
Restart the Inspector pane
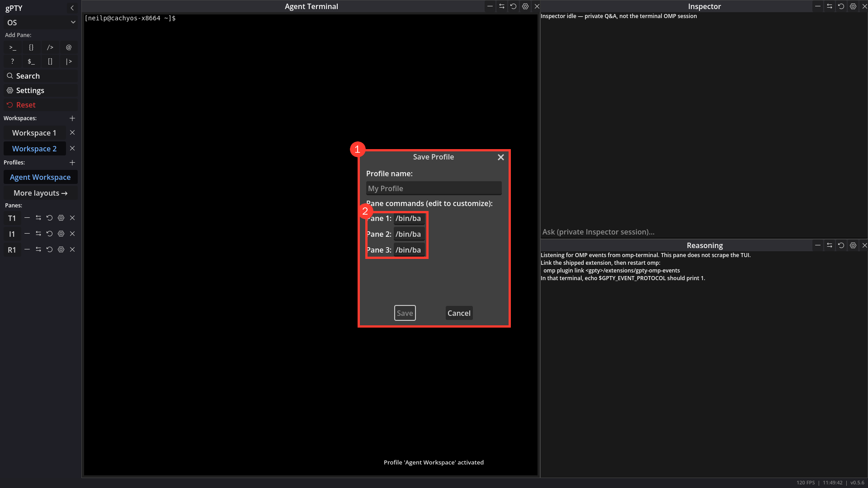coord(841,6)
